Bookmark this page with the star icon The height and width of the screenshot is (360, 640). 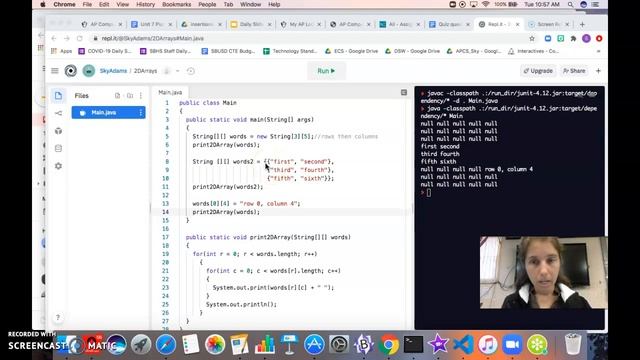(x=532, y=38)
